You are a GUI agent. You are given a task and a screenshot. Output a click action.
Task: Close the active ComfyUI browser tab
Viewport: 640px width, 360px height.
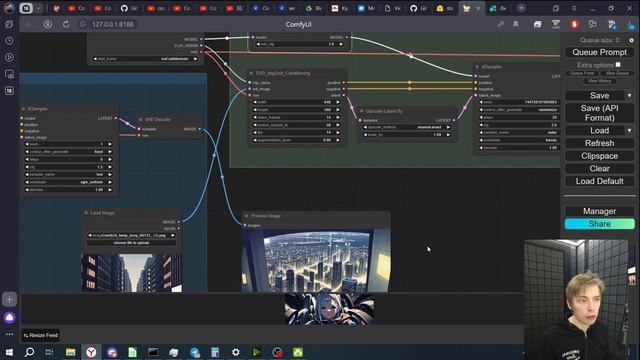click(x=478, y=8)
